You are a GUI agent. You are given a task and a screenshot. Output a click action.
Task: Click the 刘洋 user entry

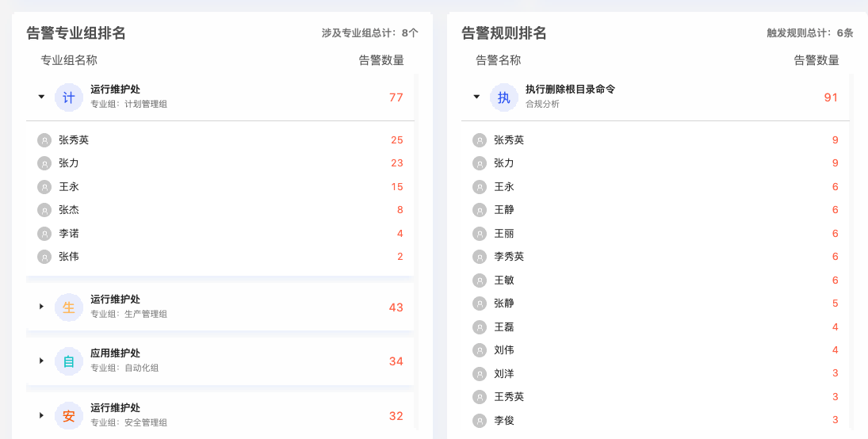(x=655, y=374)
